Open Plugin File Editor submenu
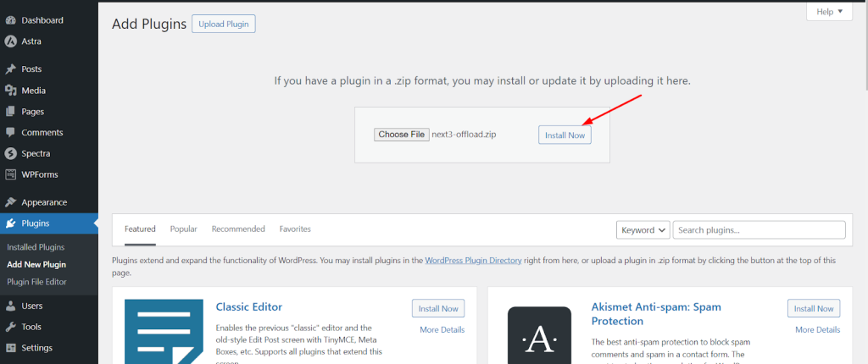Viewport: 868px width, 364px height. pos(36,282)
